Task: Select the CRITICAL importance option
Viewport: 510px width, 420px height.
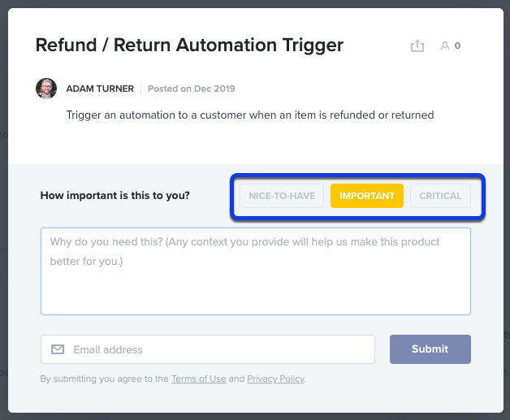Action: 440,196
